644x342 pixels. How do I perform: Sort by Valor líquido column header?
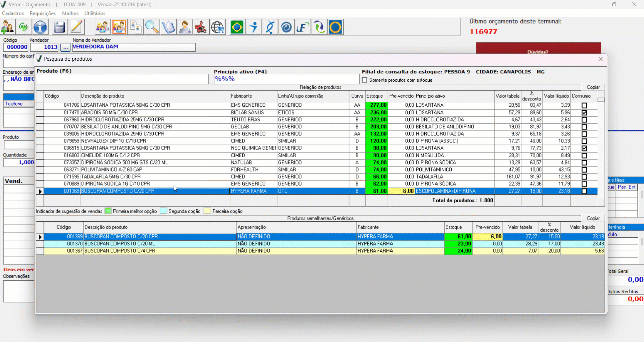click(x=556, y=96)
